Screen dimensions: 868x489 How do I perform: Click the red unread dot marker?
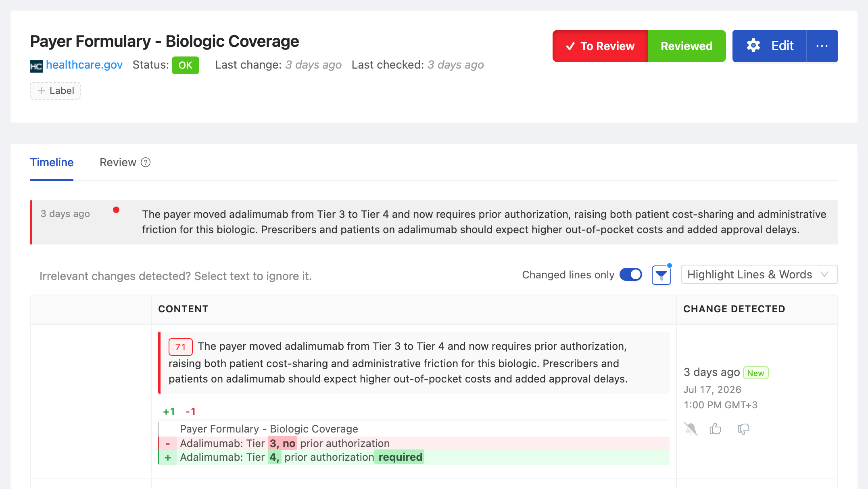coord(116,210)
